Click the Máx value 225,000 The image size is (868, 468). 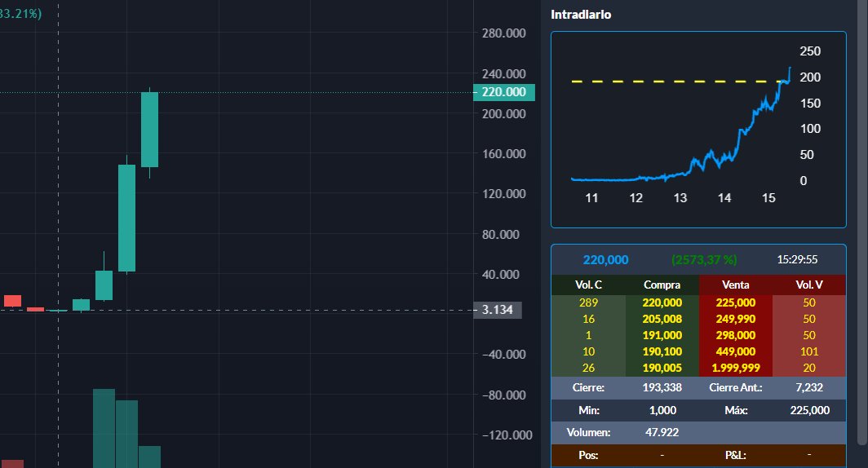[x=808, y=410]
